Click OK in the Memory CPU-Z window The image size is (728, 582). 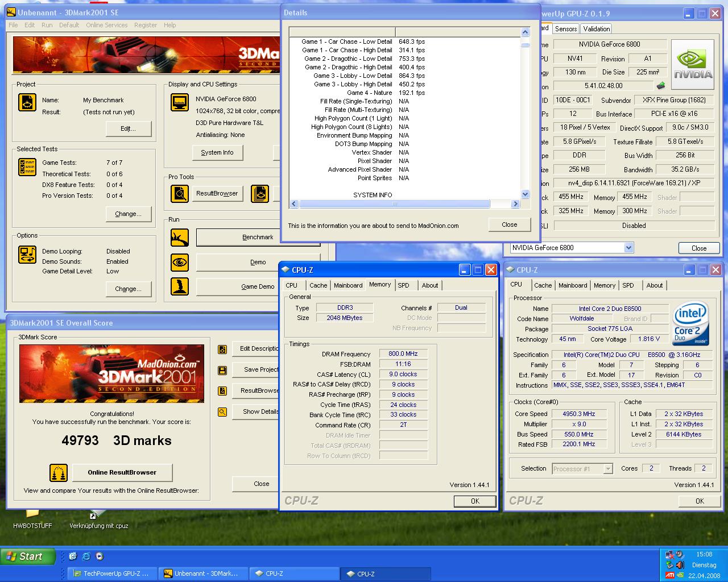(475, 501)
